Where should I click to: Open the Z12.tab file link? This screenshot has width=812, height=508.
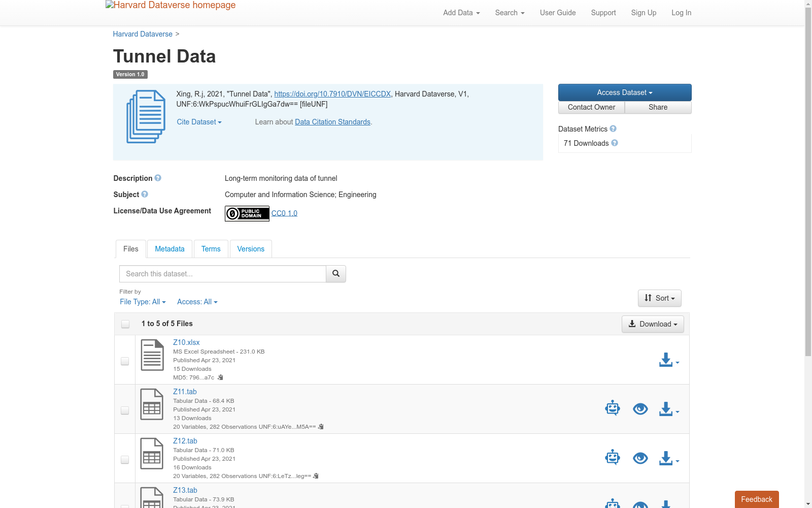pos(185,441)
